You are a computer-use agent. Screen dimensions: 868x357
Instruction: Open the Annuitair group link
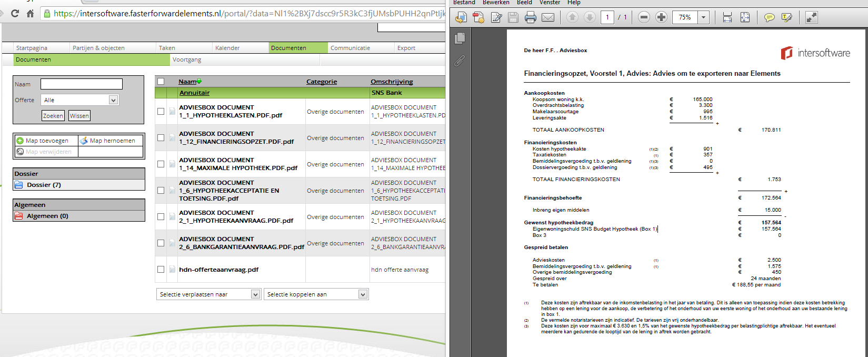point(194,93)
